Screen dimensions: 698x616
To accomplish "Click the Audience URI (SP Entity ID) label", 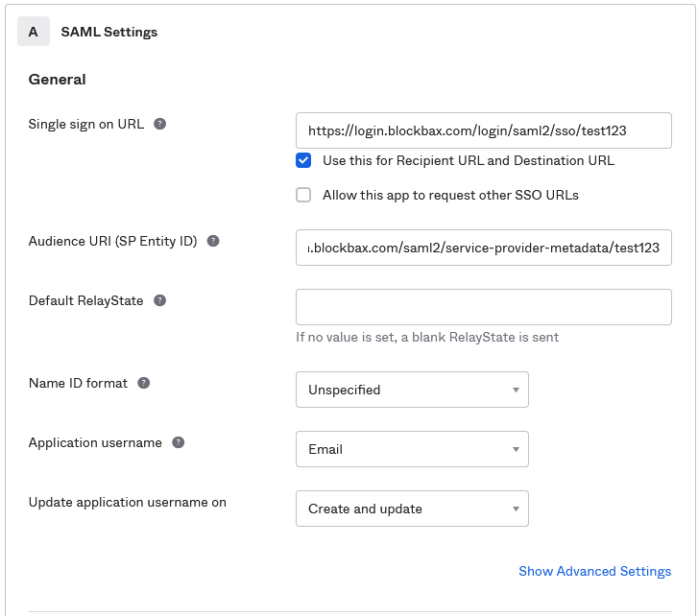I will tap(112, 241).
